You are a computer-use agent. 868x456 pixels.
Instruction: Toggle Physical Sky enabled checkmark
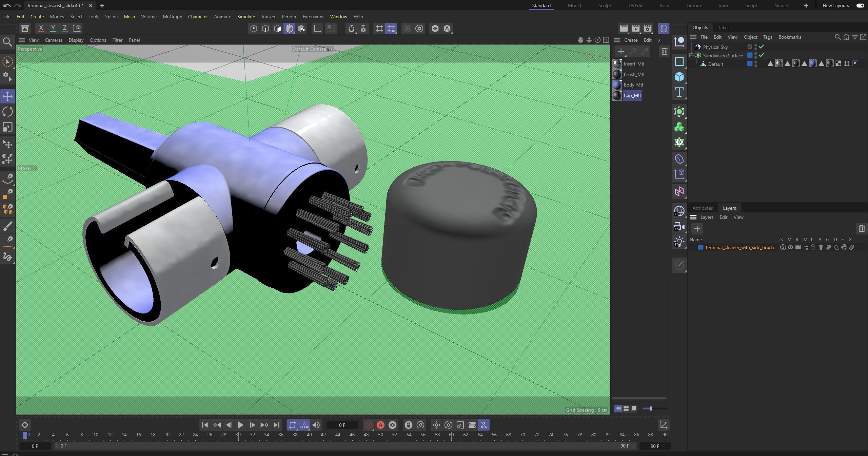click(762, 47)
